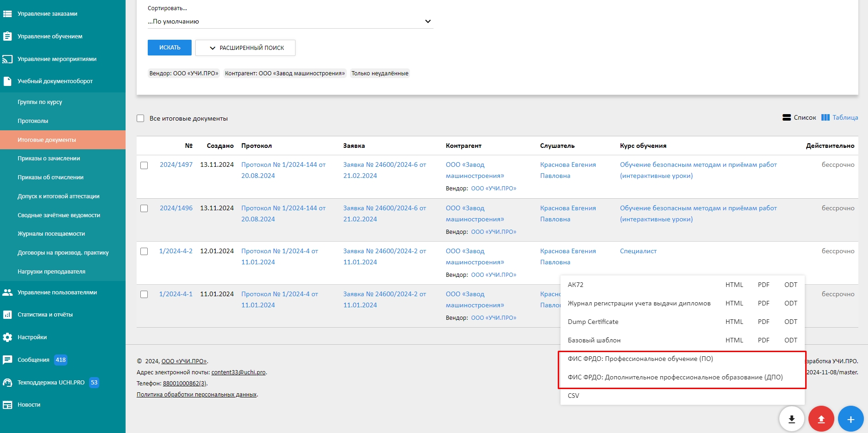868x433 pixels.
Task: Select checkbox for document 1/2024-4-1
Action: point(144,294)
